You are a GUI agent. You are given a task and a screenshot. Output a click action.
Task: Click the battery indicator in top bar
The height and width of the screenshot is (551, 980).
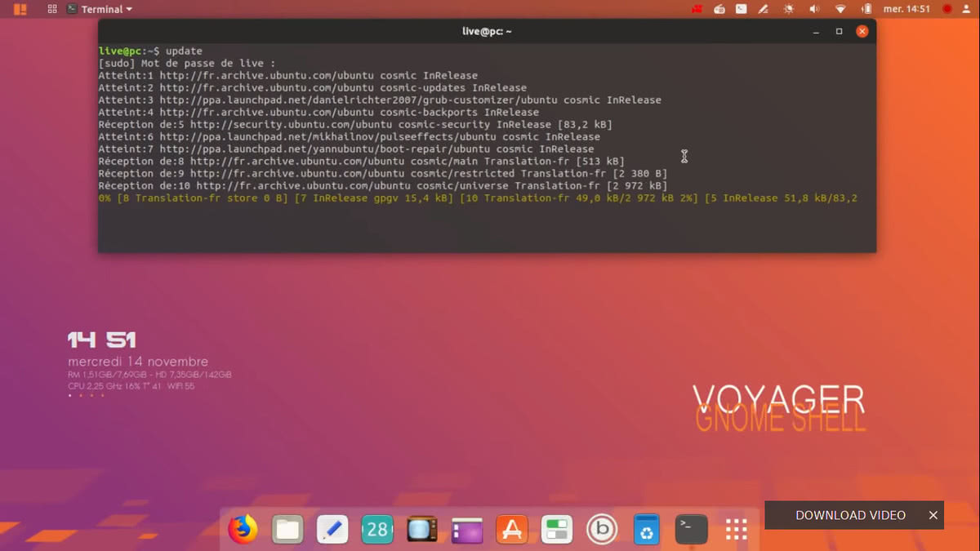click(866, 9)
